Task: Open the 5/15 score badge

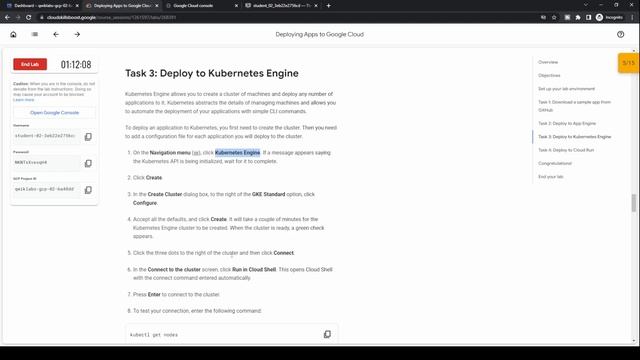Action: click(628, 63)
